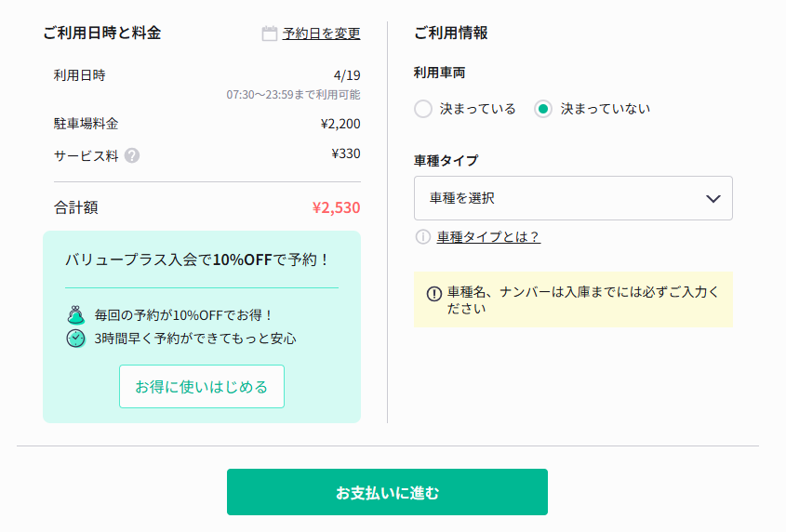Viewport: 786px width, 532px height.
Task: Open the サービス料 help question mark
Action: 132,155
